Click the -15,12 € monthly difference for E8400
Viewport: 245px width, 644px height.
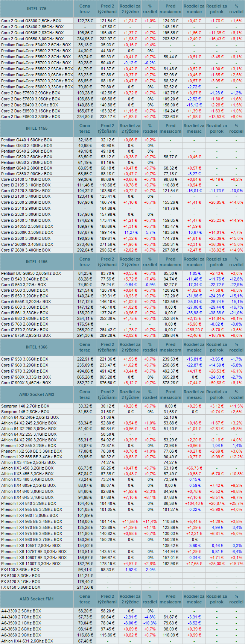click(194, 105)
